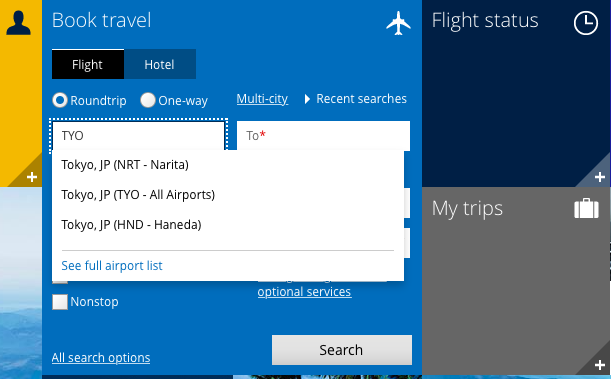Screen dimensions: 611x379
Task: Switch to the Hotel tab
Action: pos(160,64)
